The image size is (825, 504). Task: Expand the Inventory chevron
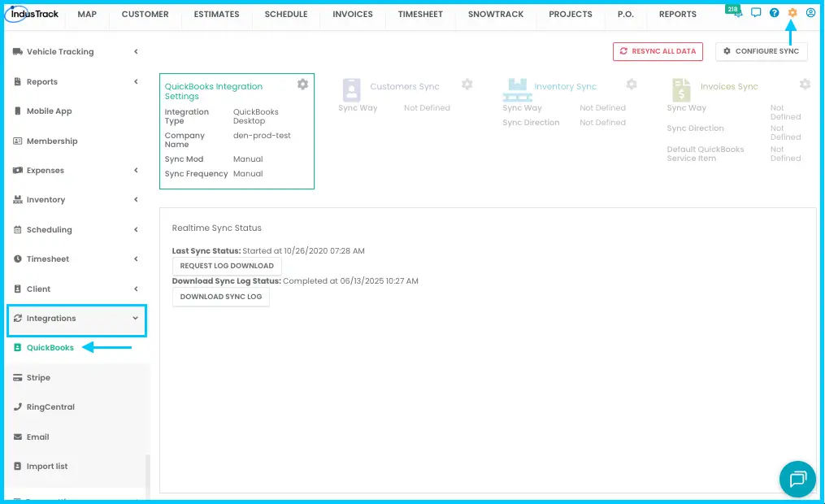tap(136, 199)
